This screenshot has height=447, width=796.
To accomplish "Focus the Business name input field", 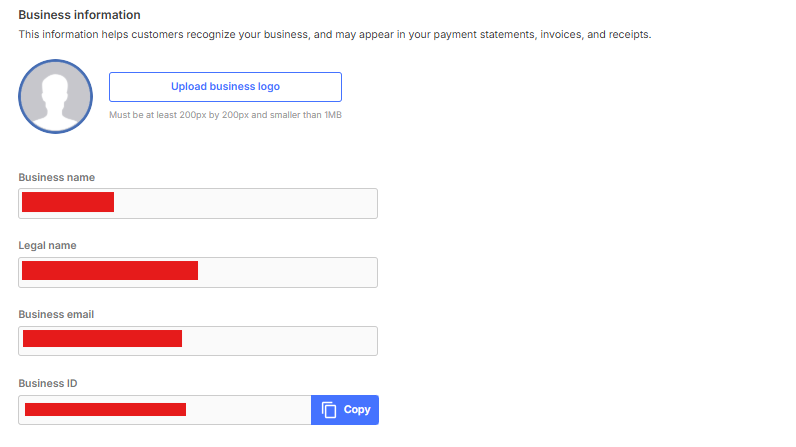I will [x=245, y=203].
